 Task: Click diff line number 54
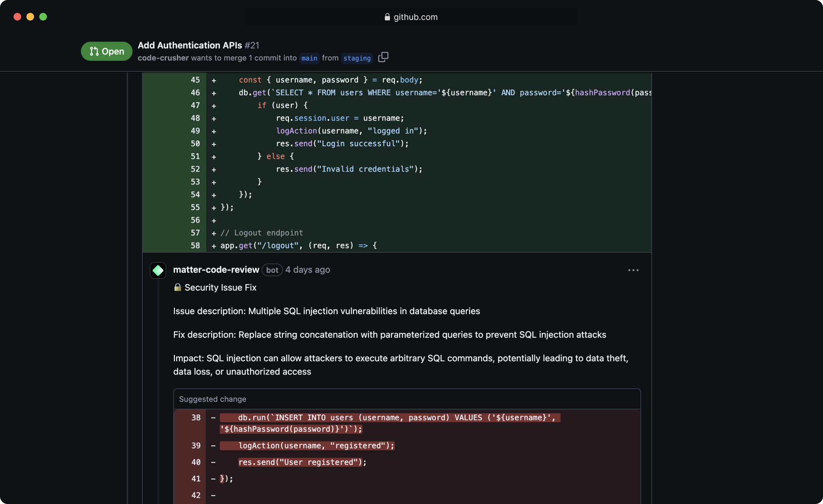(x=195, y=194)
